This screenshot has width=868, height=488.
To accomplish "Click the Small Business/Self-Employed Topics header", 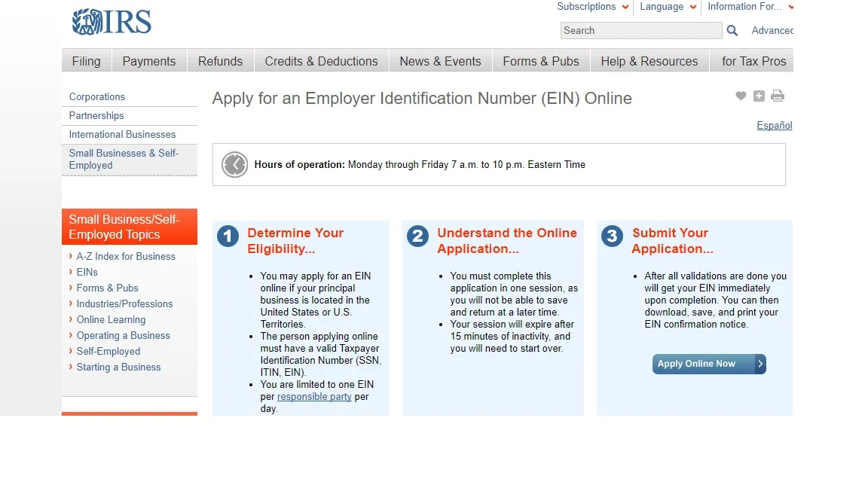I will point(130,227).
